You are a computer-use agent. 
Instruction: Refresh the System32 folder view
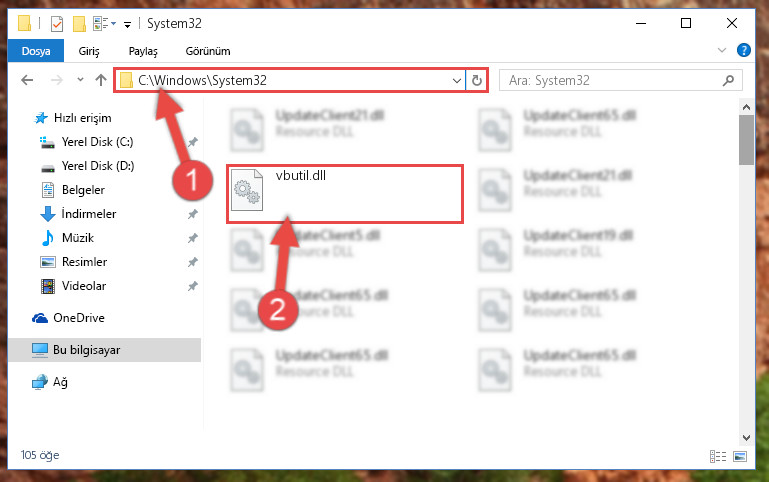pos(477,80)
